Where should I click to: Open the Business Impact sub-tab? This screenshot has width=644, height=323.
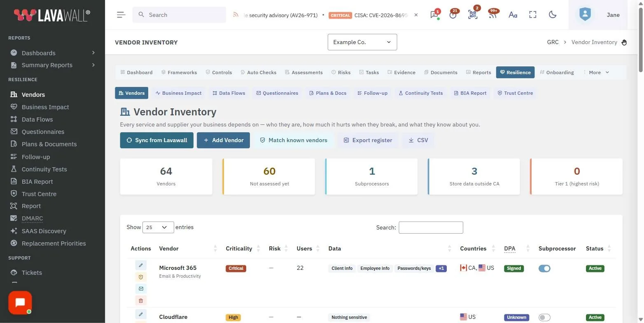pos(178,93)
